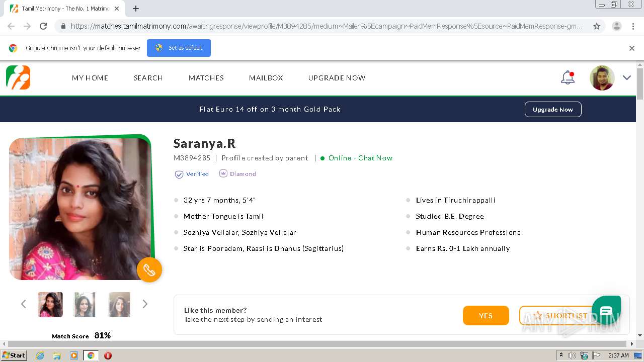Image resolution: width=644 pixels, height=362 pixels.
Task: Select the third photo thumbnail
Action: (x=119, y=305)
